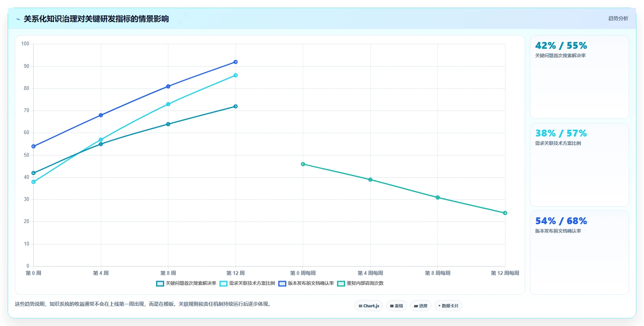Click the 第 0 周每周 x-axis label

point(303,273)
